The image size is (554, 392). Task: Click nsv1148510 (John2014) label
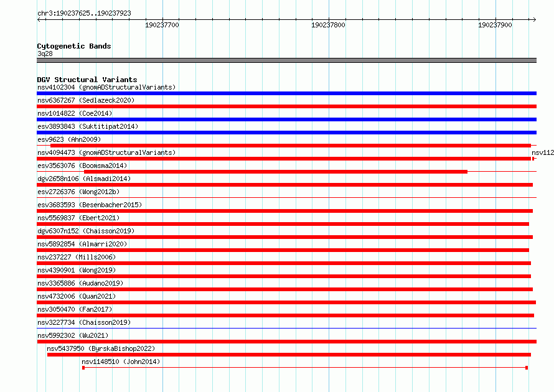[121, 362]
